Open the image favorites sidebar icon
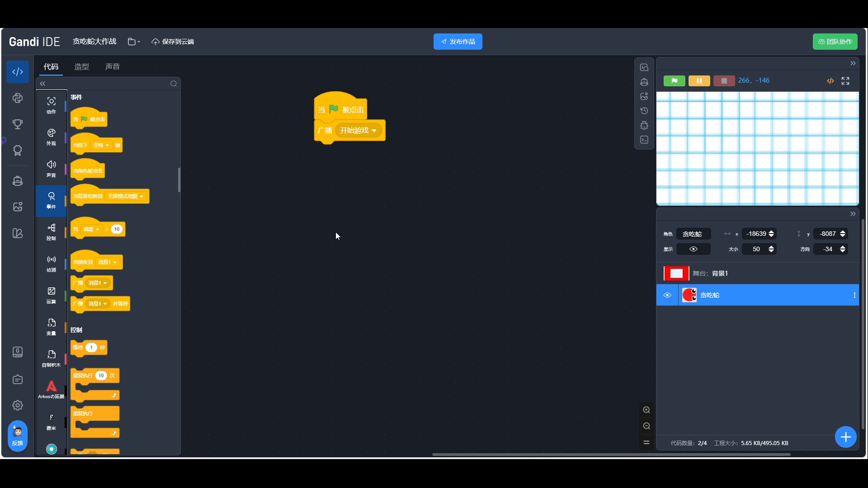Image resolution: width=868 pixels, height=488 pixels. [18, 207]
